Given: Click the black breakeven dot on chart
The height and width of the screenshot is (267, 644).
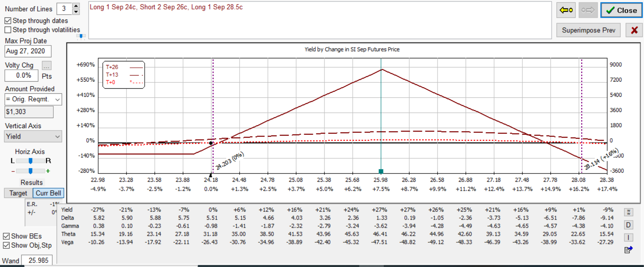Looking at the screenshot, I should 211,143.
